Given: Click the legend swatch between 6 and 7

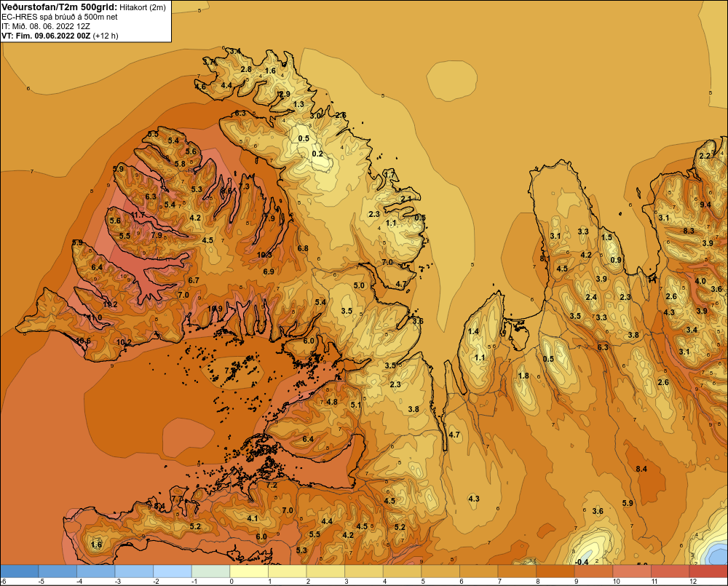Looking at the screenshot, I should (479, 571).
